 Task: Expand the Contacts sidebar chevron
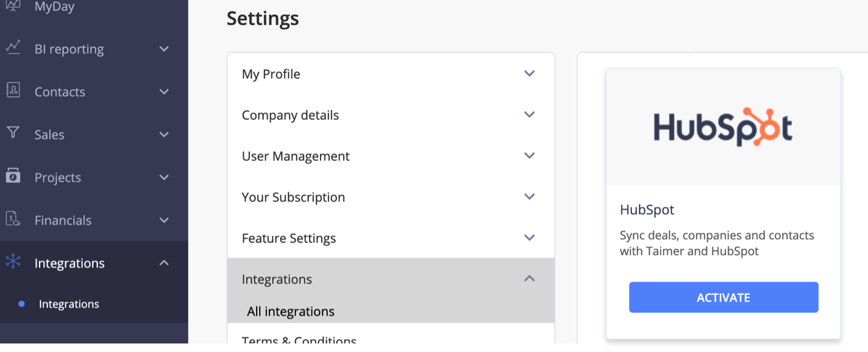164,91
